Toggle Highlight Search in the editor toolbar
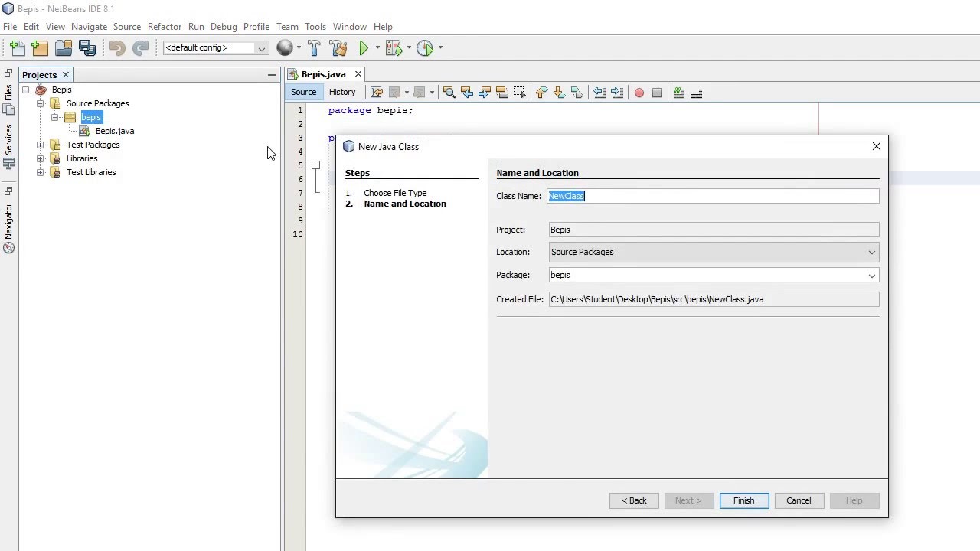This screenshot has height=551, width=980. click(502, 93)
